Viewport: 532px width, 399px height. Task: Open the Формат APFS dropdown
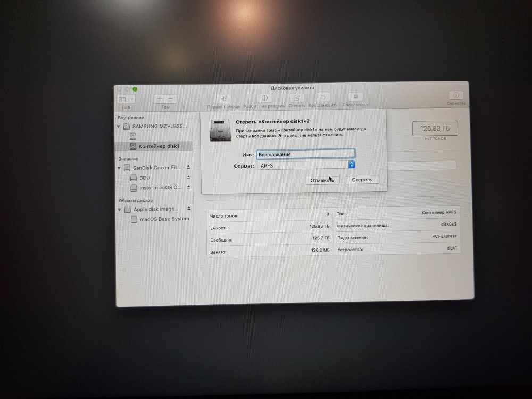pyautogui.click(x=351, y=165)
